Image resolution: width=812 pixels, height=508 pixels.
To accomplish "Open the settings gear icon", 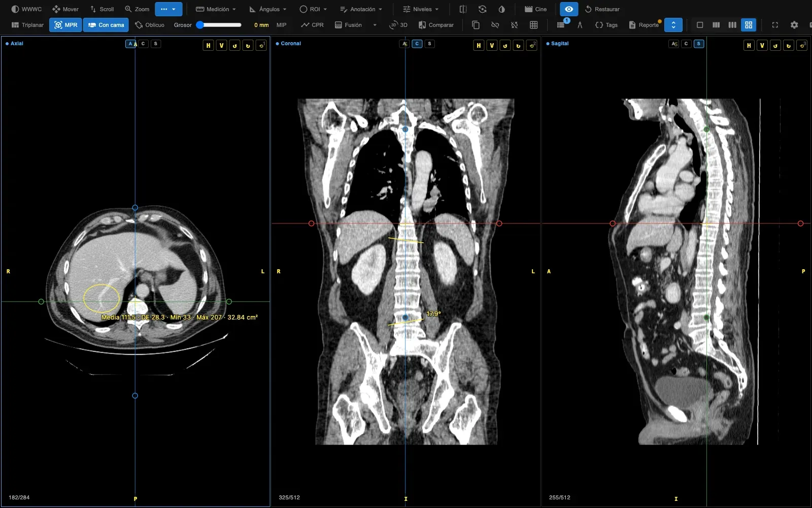I will point(794,25).
